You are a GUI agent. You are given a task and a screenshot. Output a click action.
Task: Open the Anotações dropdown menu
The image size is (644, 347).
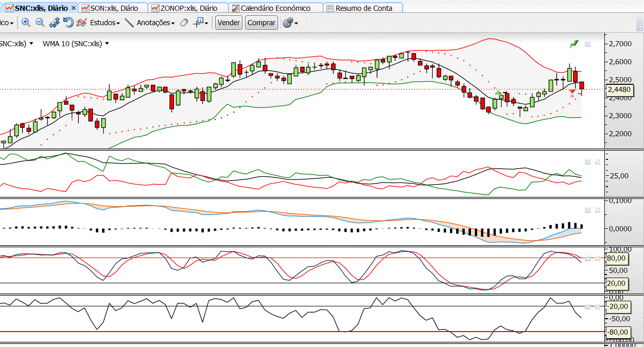click(157, 23)
